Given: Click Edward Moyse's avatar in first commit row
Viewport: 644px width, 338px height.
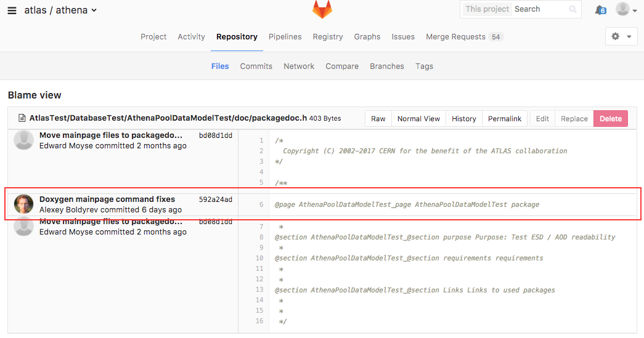Looking at the screenshot, I should (x=24, y=140).
